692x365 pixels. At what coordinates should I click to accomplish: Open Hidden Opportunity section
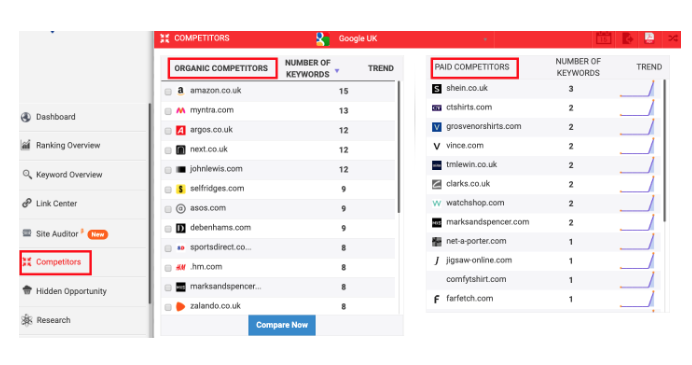[71, 291]
